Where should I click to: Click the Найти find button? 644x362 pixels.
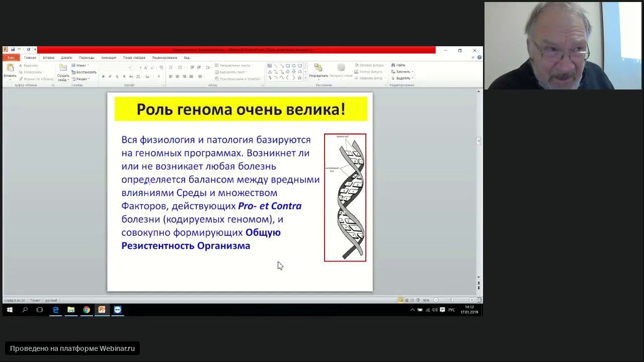(398, 65)
